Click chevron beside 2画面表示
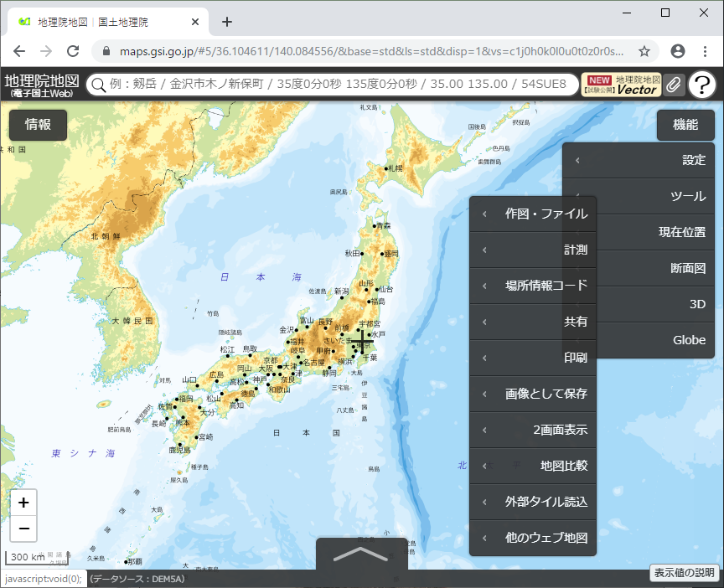Image resolution: width=724 pixels, height=588 pixels. (x=484, y=430)
